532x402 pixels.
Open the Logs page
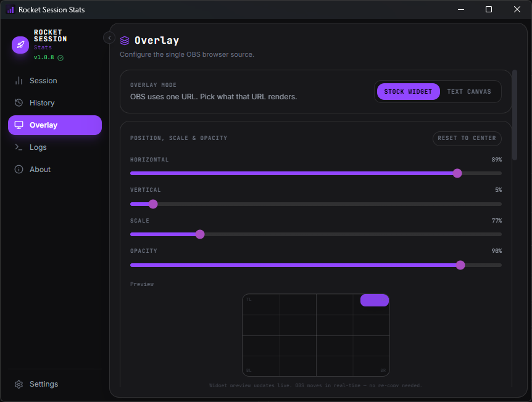point(55,147)
